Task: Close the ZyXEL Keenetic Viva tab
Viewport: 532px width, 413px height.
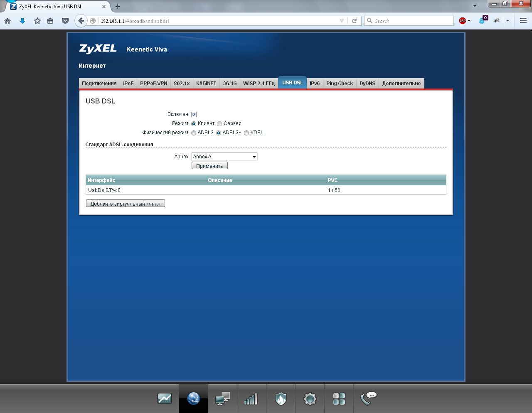Action: 104,7
